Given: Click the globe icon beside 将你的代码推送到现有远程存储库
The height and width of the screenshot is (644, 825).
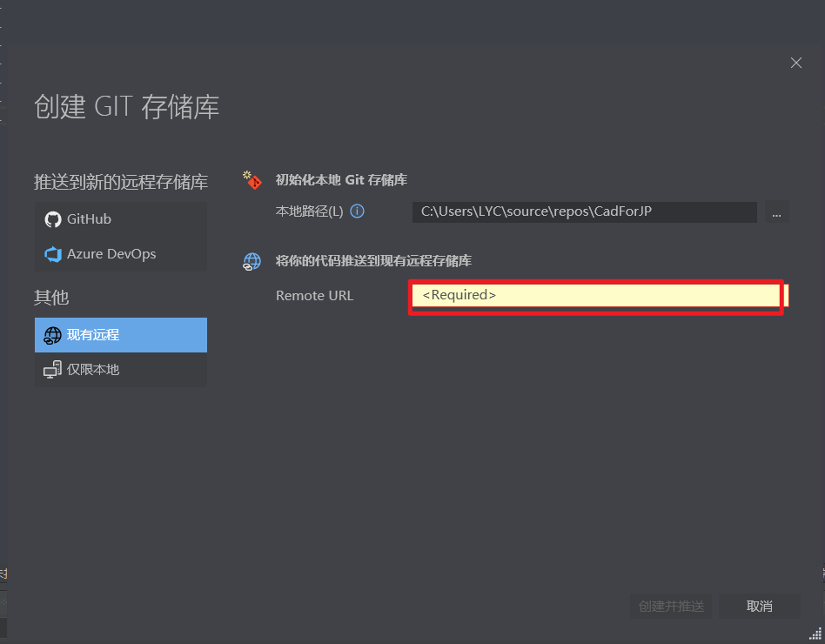Looking at the screenshot, I should click(252, 261).
